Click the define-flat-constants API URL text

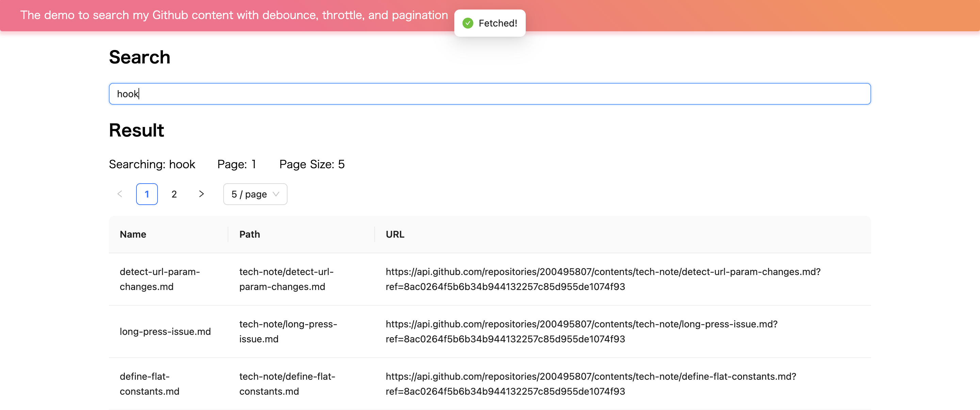point(590,383)
